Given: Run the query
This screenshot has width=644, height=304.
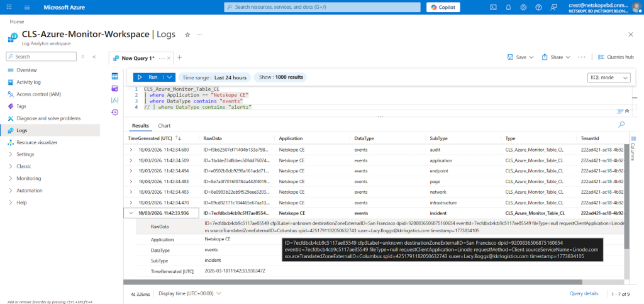Looking at the screenshot, I should 148,77.
